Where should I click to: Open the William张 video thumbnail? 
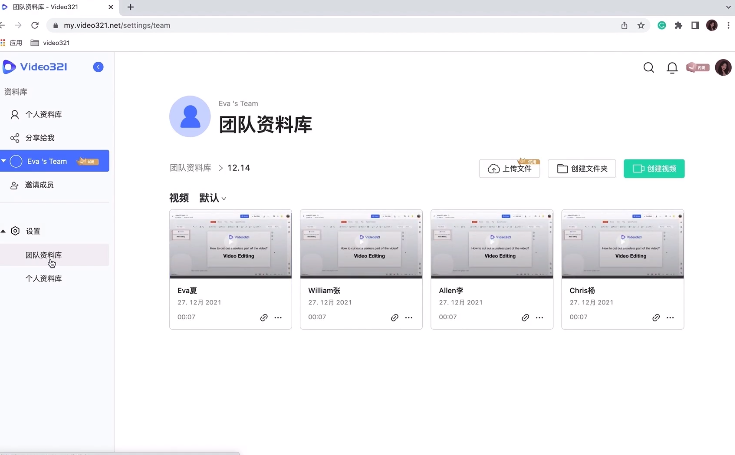click(x=361, y=244)
